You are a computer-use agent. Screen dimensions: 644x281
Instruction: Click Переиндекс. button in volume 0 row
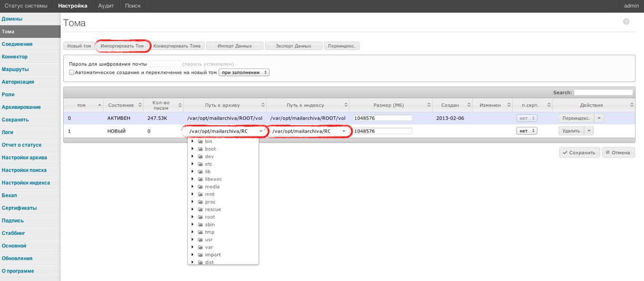point(576,118)
